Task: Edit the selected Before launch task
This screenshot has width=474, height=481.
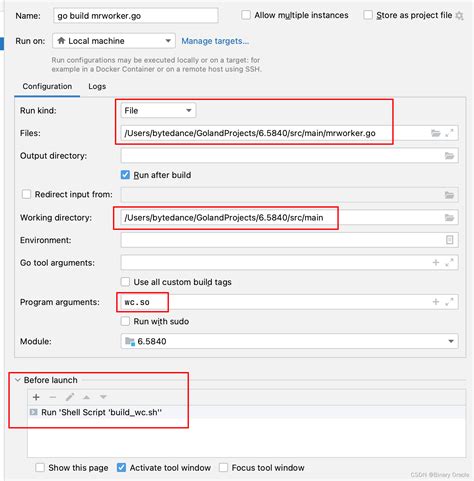Action: pyautogui.click(x=70, y=397)
